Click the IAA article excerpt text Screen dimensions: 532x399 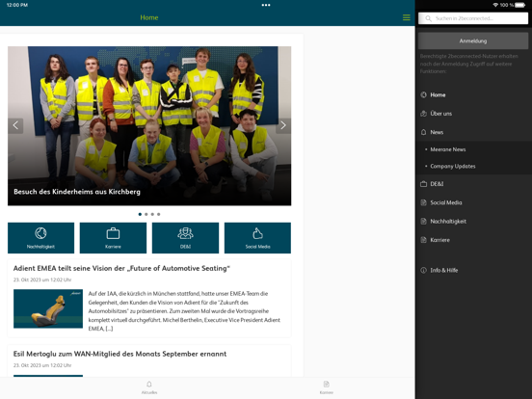[184, 310]
